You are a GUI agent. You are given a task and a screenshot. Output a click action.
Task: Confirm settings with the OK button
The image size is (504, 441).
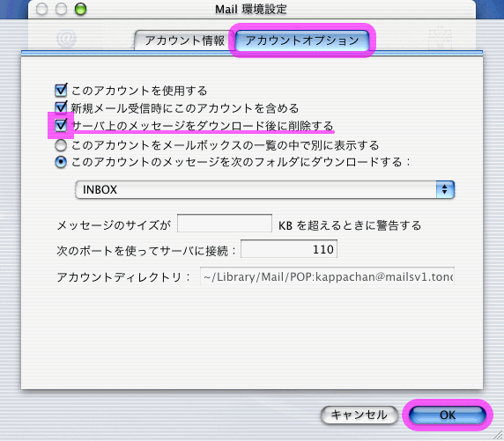pos(448,415)
